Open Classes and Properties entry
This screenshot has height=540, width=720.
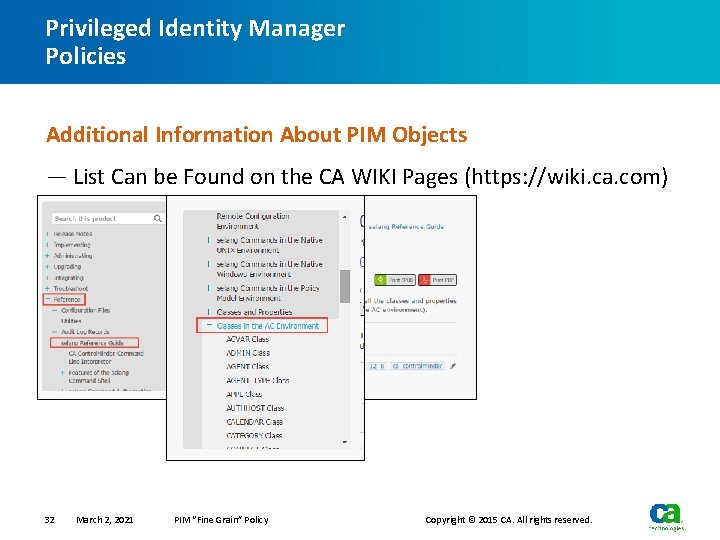[x=254, y=312]
